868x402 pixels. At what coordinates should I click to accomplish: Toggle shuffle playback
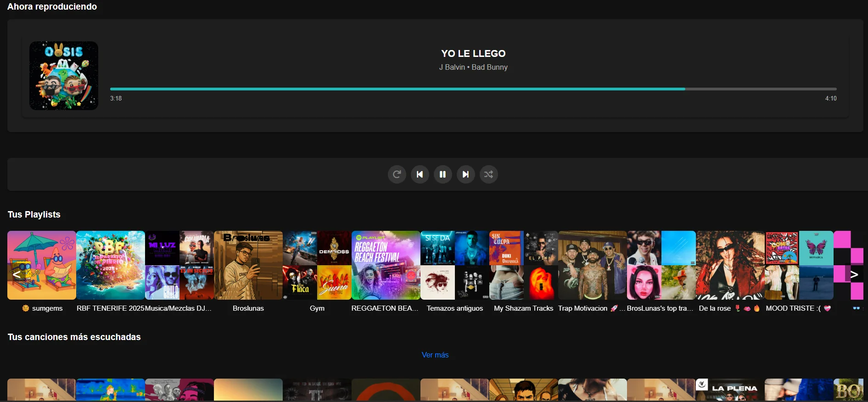(489, 174)
